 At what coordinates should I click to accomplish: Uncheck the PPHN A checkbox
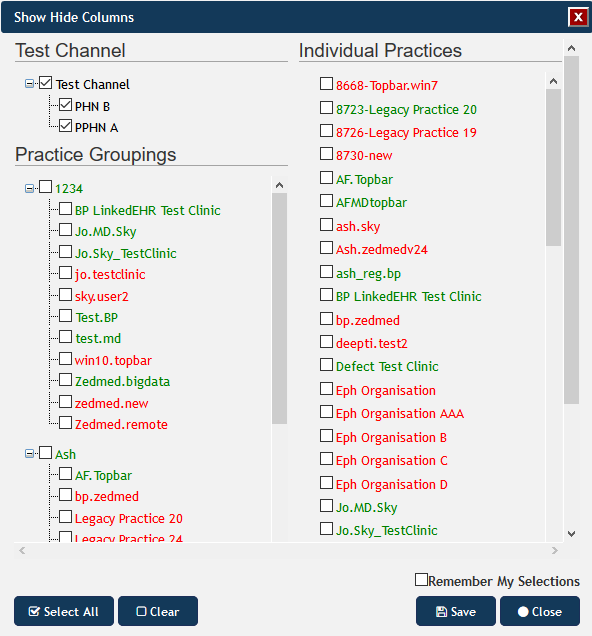coord(65,126)
